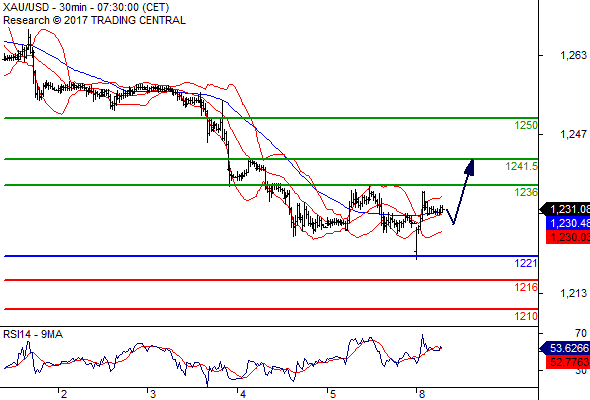Viewport: 590px width, 400px height.
Task: Click the date label 8 on time axis
Action: pos(421,394)
